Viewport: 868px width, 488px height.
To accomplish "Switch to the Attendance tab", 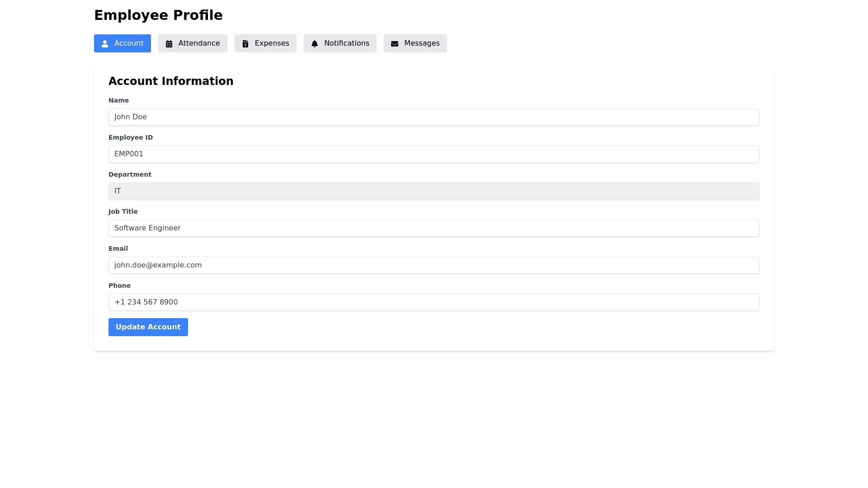I will tap(198, 43).
